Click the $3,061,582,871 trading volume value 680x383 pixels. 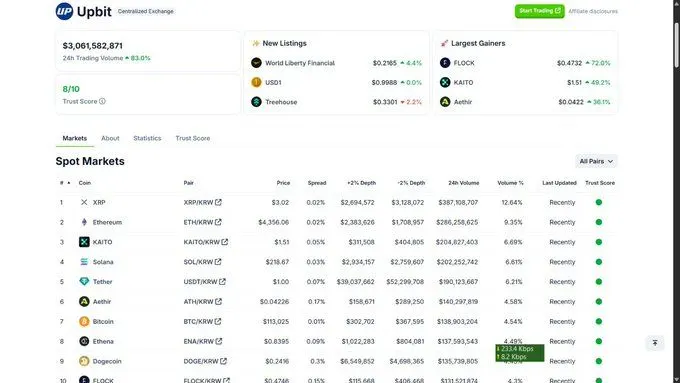pyautogui.click(x=92, y=46)
